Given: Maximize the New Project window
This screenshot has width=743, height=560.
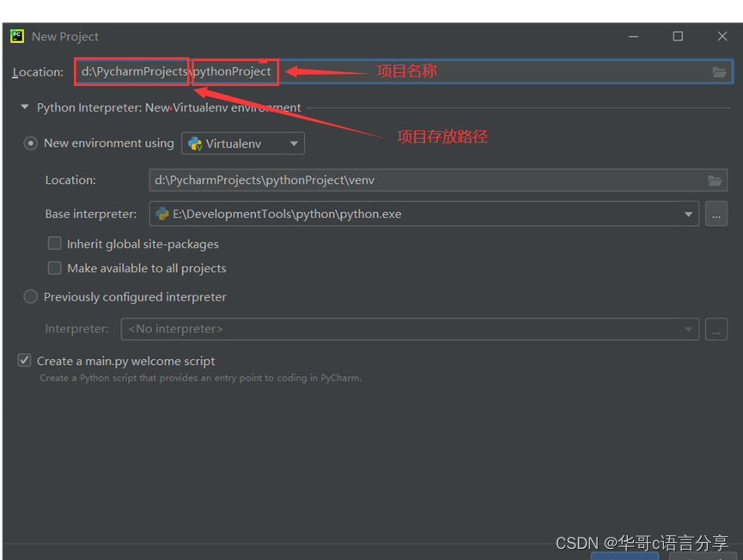Looking at the screenshot, I should (x=678, y=36).
